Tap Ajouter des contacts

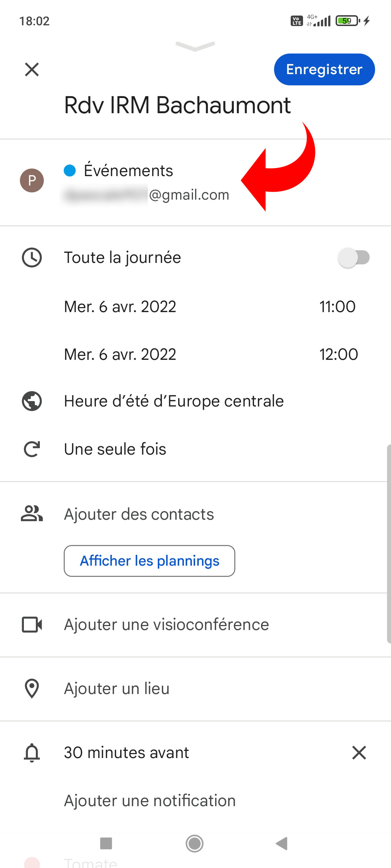point(139,514)
